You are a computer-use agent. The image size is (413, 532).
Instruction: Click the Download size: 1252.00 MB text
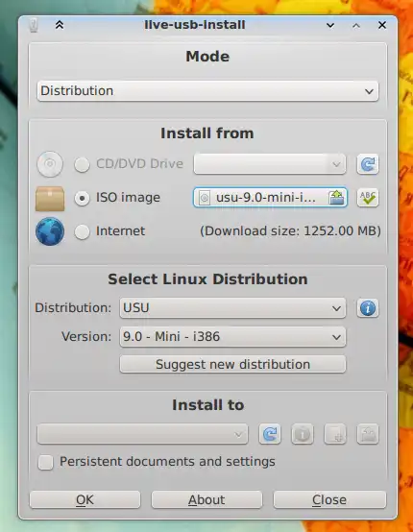click(290, 231)
